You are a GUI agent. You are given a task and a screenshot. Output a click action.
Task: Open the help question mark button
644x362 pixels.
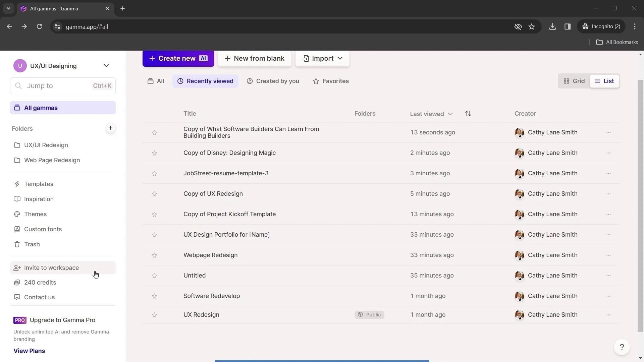pyautogui.click(x=622, y=347)
